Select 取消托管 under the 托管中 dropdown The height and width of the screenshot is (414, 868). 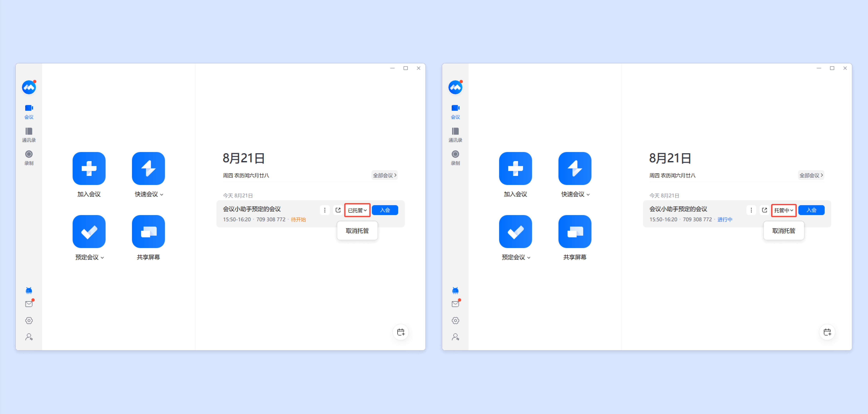click(x=783, y=231)
